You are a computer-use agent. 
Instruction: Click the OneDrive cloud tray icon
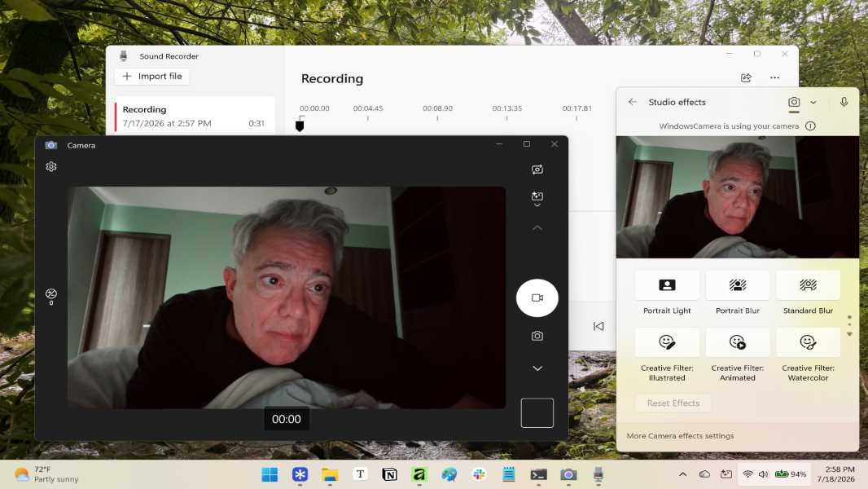(x=704, y=474)
